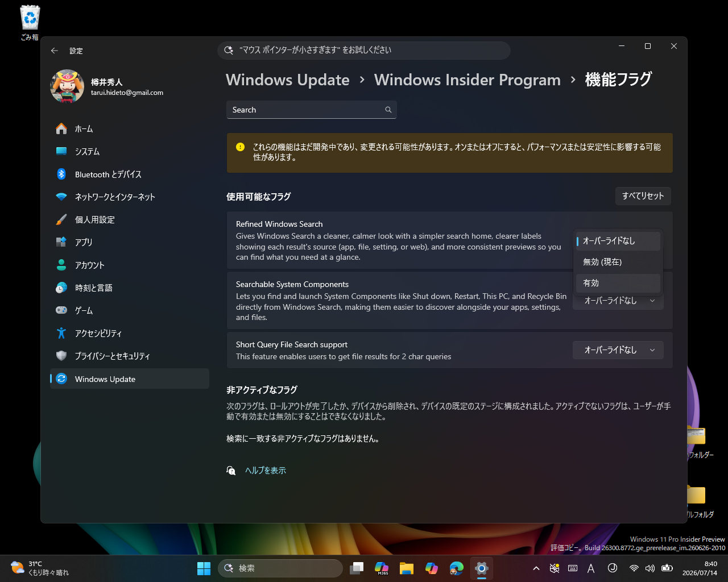Open Short Query File Search override dropdown
Screen dimensions: 728x582
coord(618,350)
